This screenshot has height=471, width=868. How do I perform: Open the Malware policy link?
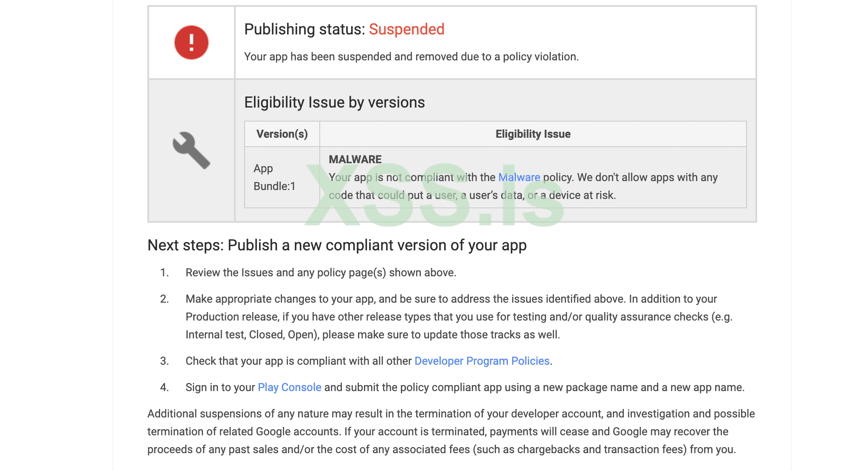[x=519, y=177]
